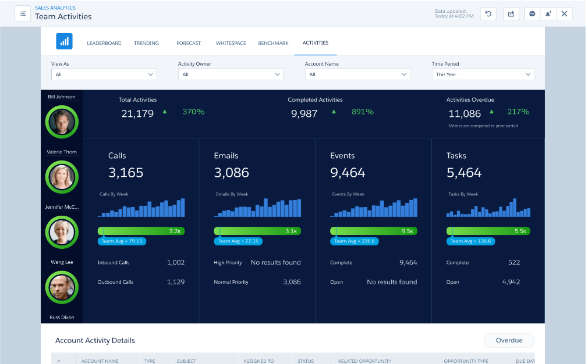Select Wang Lee's profile photo
The image size is (588, 364).
62,286
